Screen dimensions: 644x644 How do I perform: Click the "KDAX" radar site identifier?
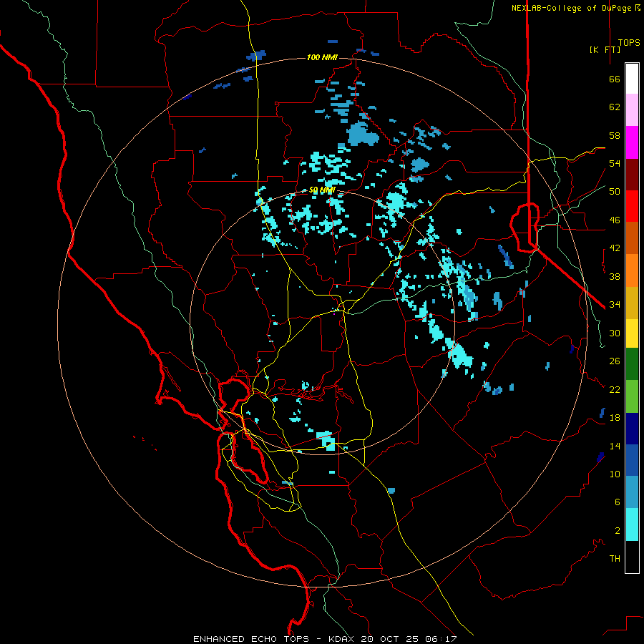pyautogui.click(x=343, y=639)
